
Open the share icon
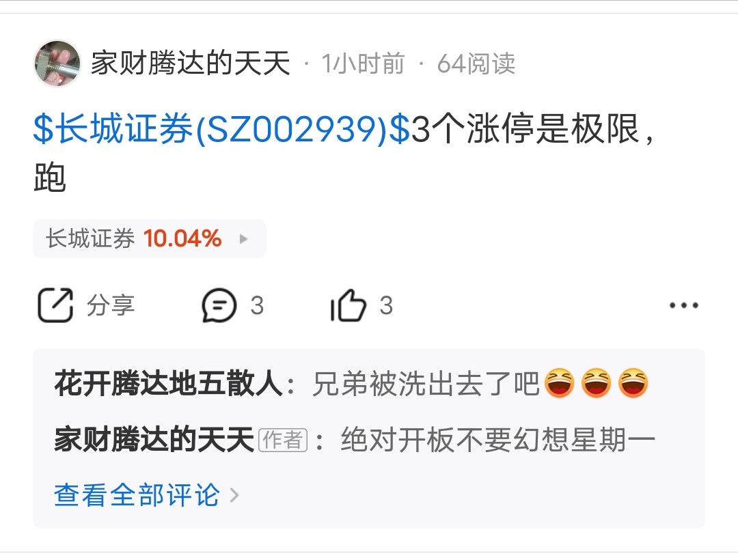click(55, 305)
